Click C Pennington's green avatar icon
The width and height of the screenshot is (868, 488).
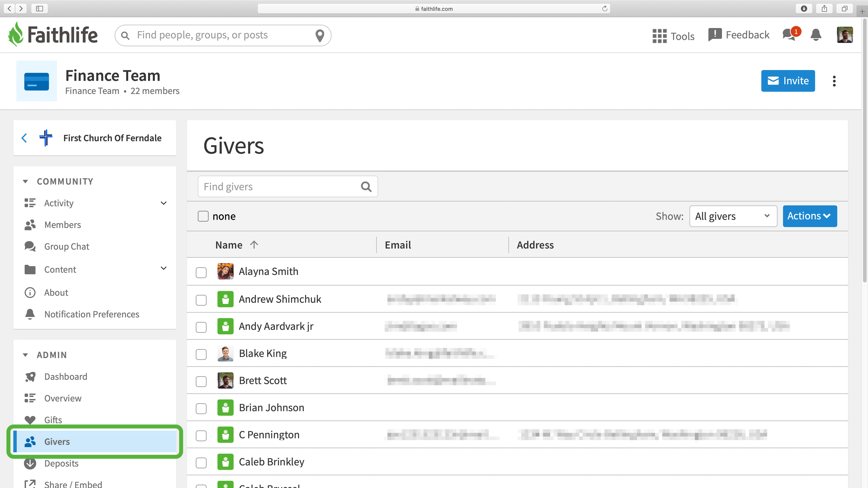pos(225,435)
